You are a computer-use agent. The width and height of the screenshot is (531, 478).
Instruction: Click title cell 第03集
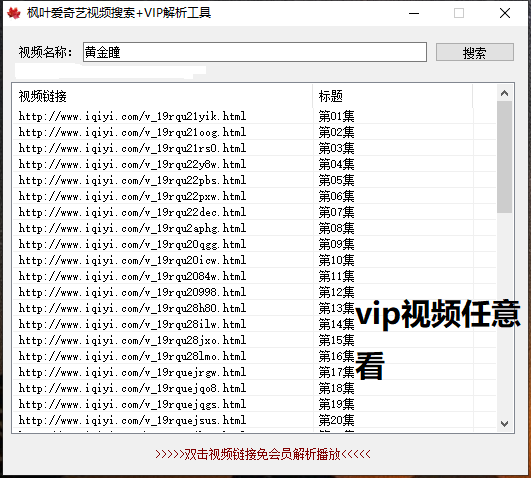[337, 148]
